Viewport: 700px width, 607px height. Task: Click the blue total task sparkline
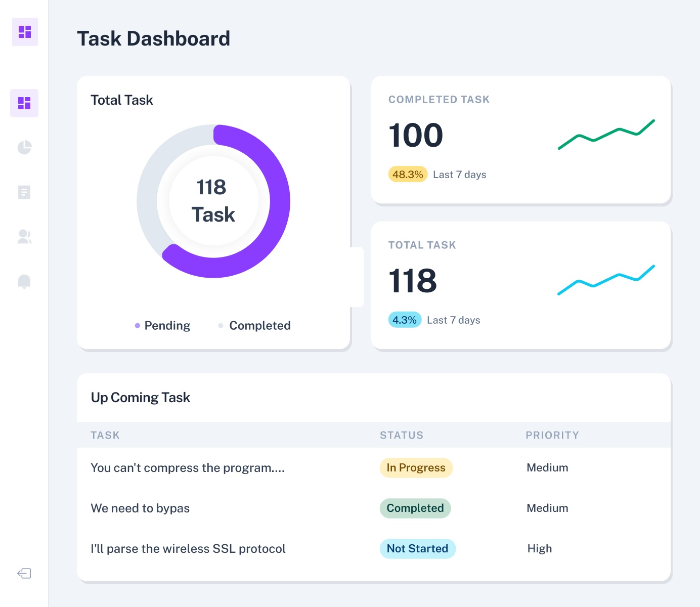point(606,281)
